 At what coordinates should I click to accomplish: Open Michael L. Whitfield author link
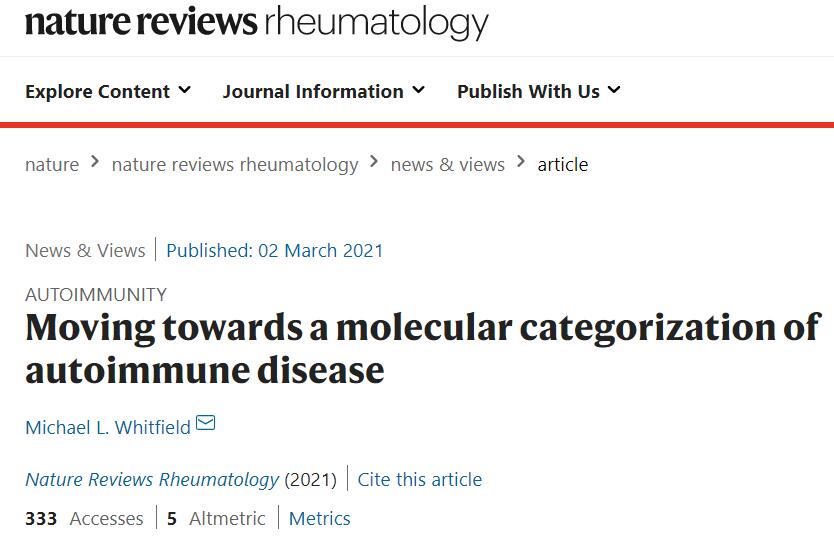pos(108,428)
